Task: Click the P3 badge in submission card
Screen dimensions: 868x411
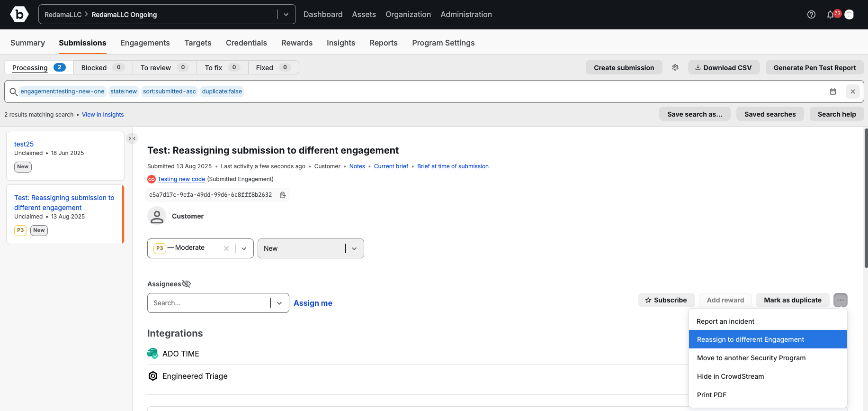Action: click(20, 230)
